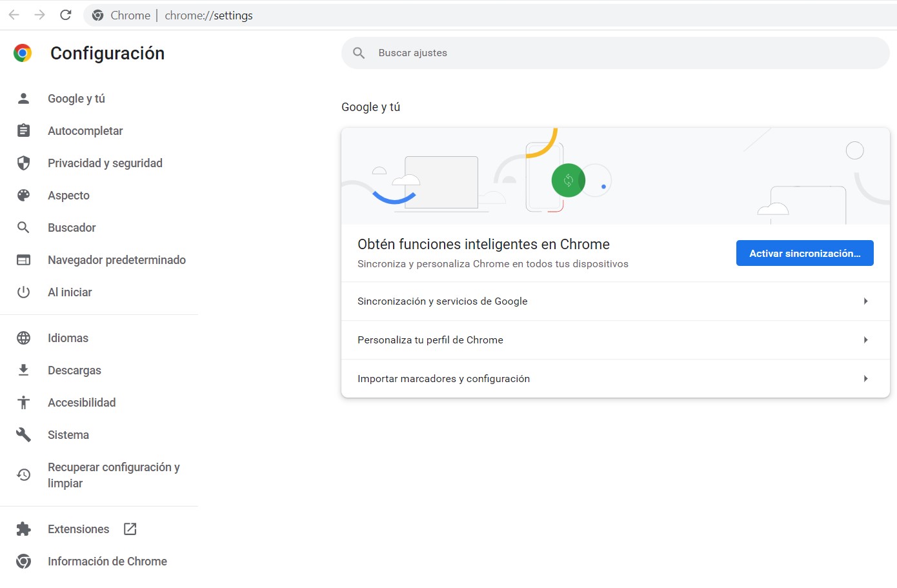Screen dimensions: 897x588
Task: Click the download icon for Descargas
Action: (24, 370)
